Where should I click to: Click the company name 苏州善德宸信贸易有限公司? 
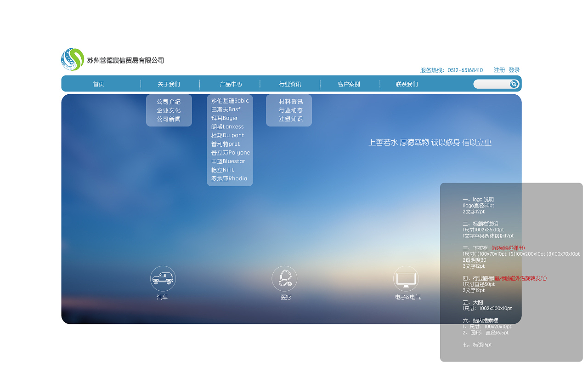[x=126, y=60]
